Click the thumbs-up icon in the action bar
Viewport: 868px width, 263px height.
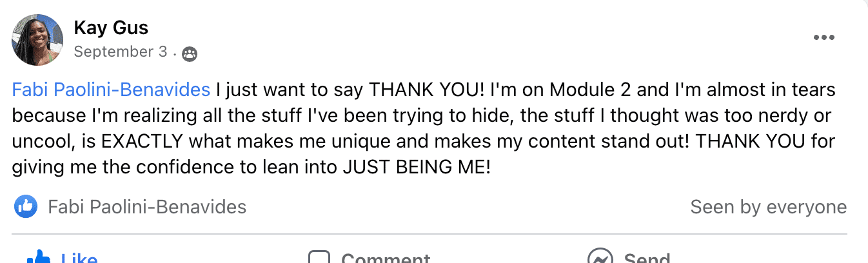point(39,258)
